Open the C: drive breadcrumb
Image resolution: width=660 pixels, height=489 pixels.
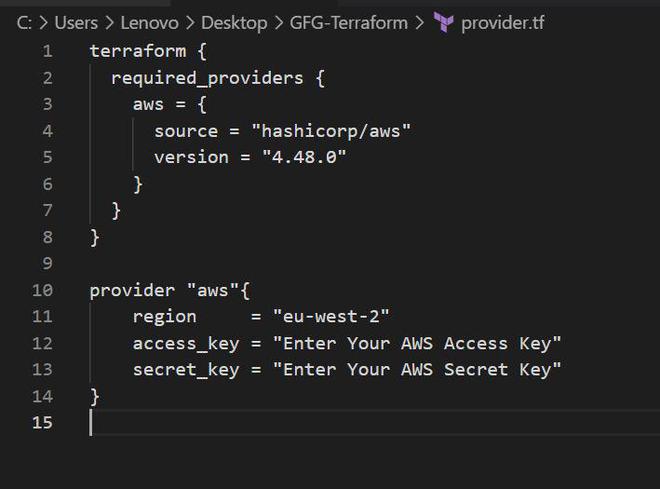click(x=24, y=23)
